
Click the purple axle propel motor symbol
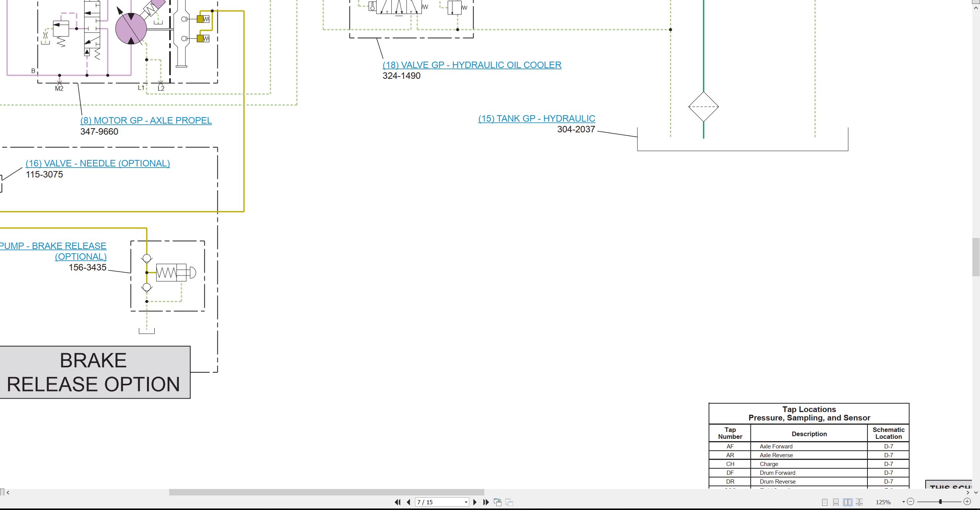click(x=131, y=29)
